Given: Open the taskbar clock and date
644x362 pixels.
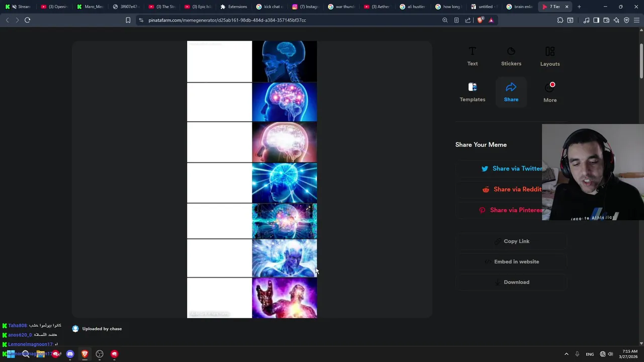Looking at the screenshot, I should pos(629,354).
